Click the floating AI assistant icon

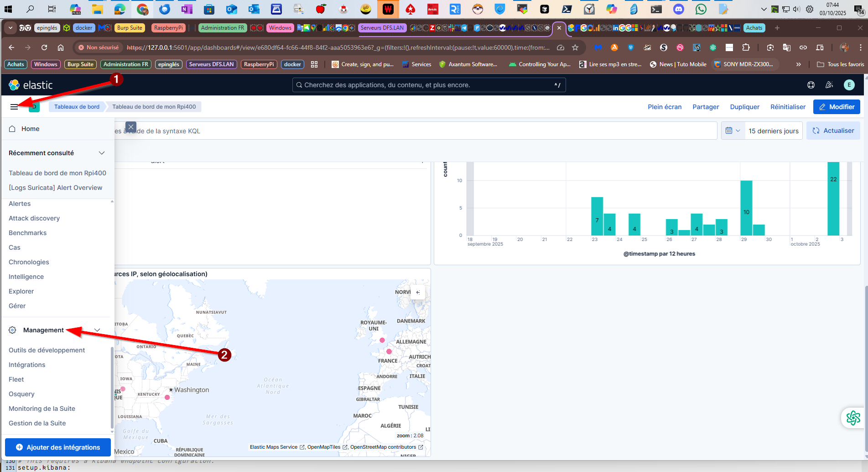pos(853,418)
